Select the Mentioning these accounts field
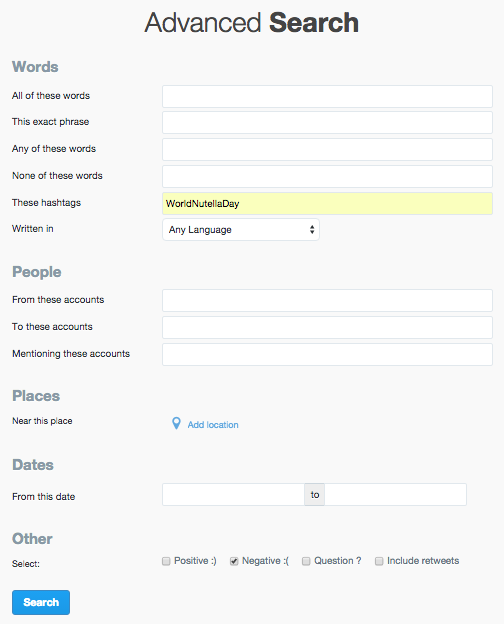Screen dimensions: 504x624 [327, 355]
